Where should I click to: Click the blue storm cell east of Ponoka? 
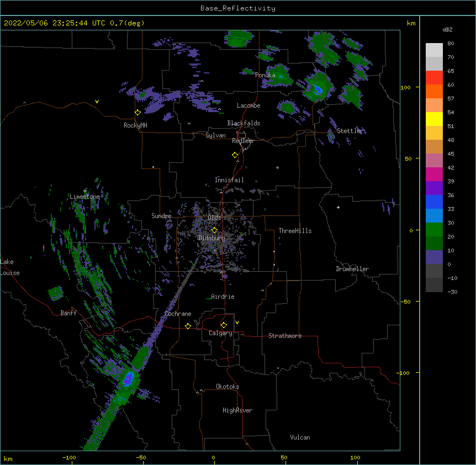pos(318,90)
